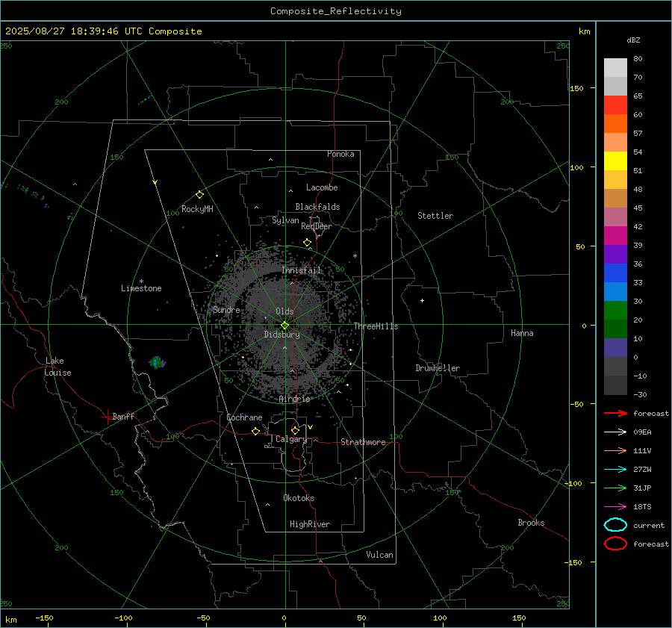
Task: Click the Blackfalds label
Action: 317,207
